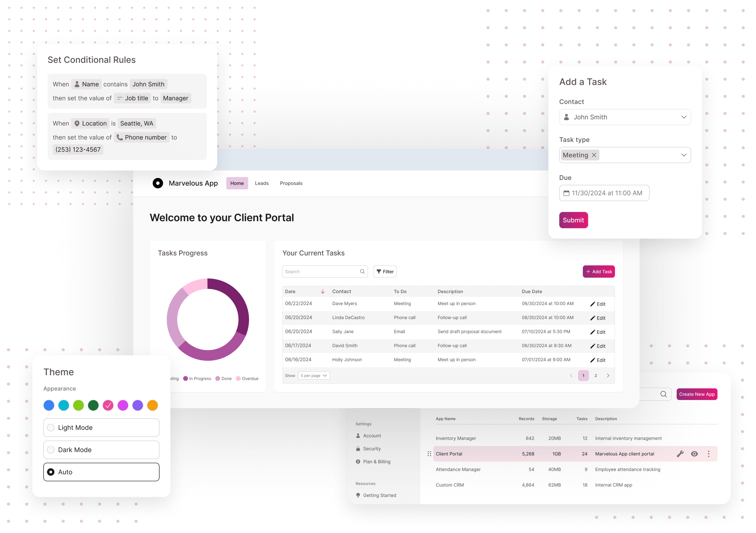This screenshot has height=533, width=756.
Task: Click the Manager value chip
Action: [x=175, y=98]
